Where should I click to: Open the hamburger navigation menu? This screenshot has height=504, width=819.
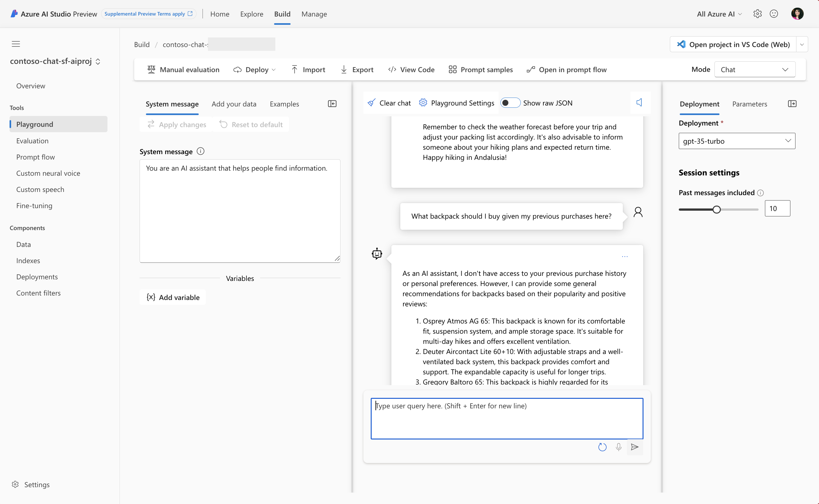coord(16,44)
